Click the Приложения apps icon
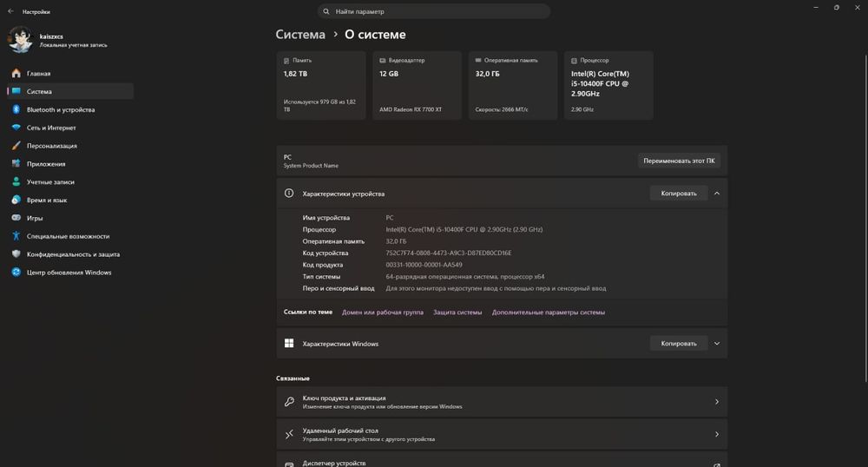 16,164
